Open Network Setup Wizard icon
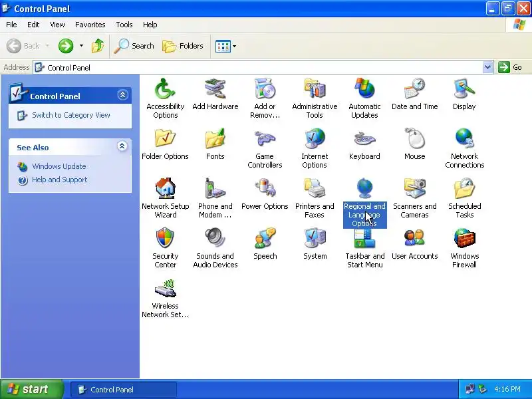This screenshot has height=399, width=532. 165,189
